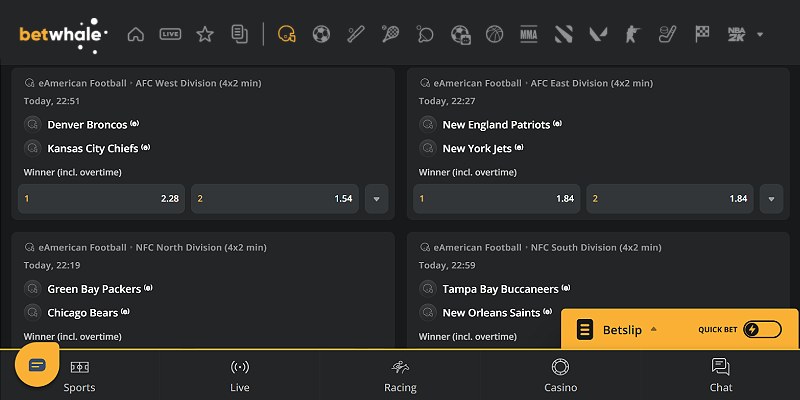The image size is (800, 400).
Task: Click AFC East Division (4x2 min) header
Action: point(592,83)
